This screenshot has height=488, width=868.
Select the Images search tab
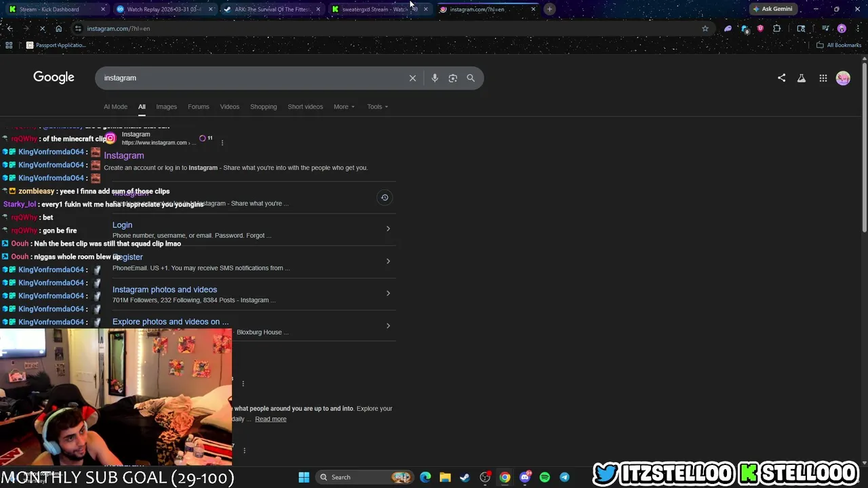click(166, 106)
